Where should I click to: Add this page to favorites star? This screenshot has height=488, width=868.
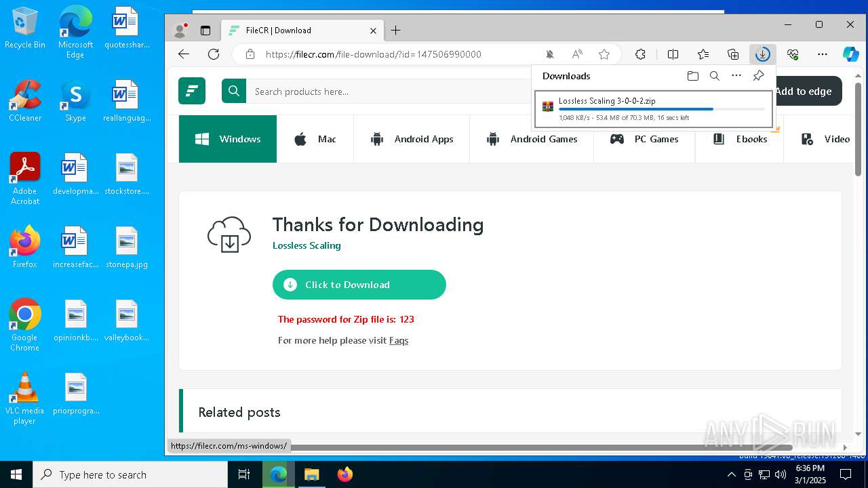click(x=604, y=54)
